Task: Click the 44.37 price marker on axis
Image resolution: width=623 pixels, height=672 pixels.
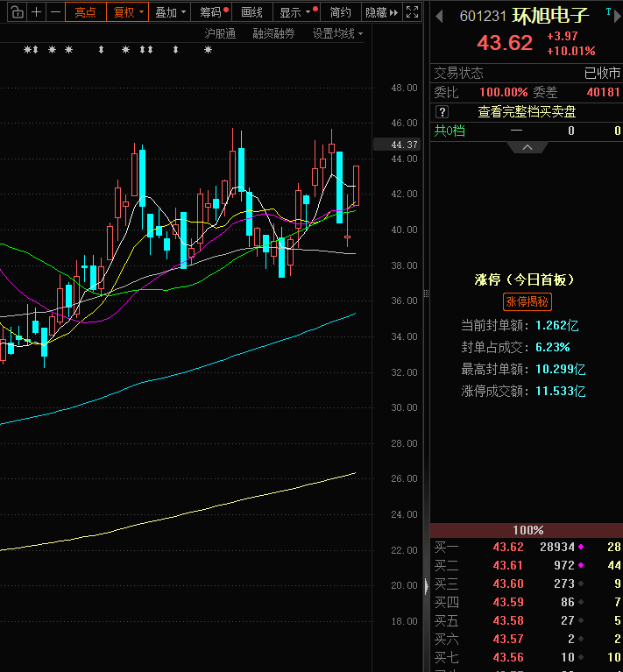Action: tap(397, 145)
